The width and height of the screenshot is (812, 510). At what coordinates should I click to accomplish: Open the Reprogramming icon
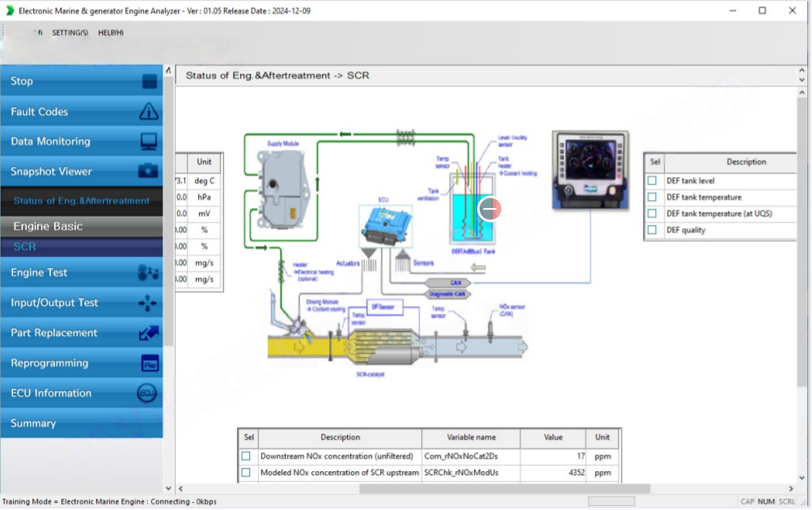point(149,363)
